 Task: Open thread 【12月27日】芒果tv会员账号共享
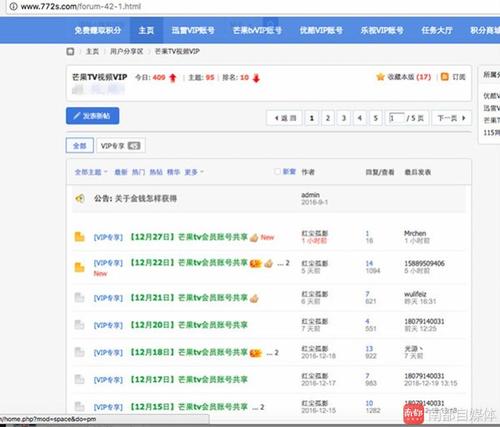click(x=188, y=237)
